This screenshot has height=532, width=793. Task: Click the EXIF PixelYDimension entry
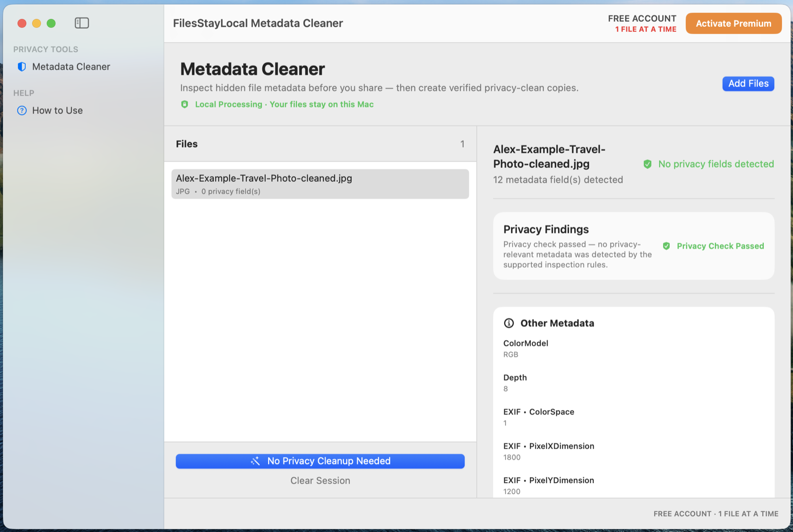[x=549, y=485]
